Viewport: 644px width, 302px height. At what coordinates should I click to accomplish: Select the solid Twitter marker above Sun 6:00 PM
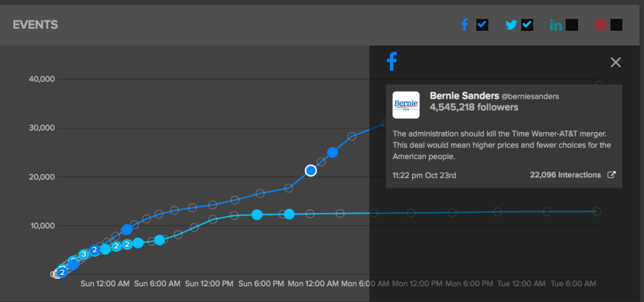tap(257, 215)
